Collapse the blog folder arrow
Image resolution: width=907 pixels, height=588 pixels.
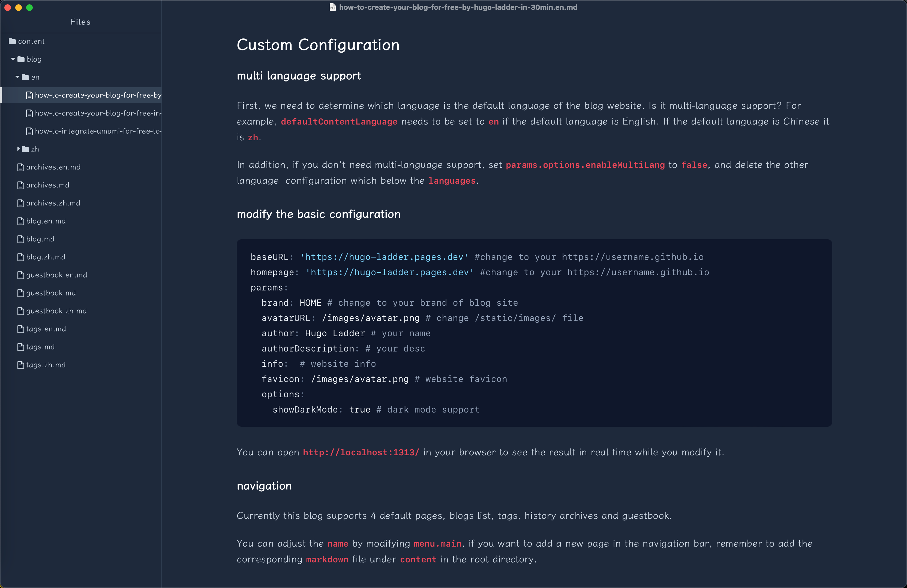(13, 59)
